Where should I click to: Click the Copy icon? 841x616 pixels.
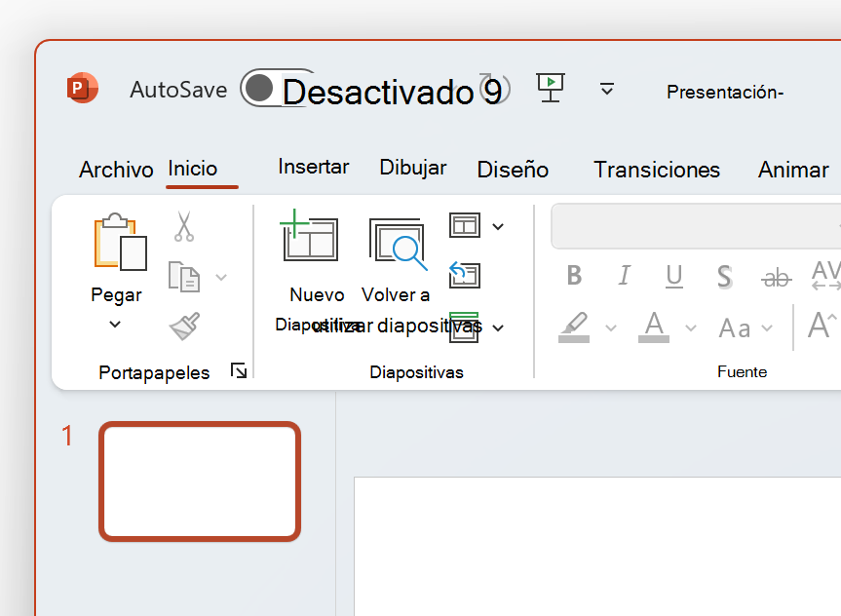tap(184, 277)
